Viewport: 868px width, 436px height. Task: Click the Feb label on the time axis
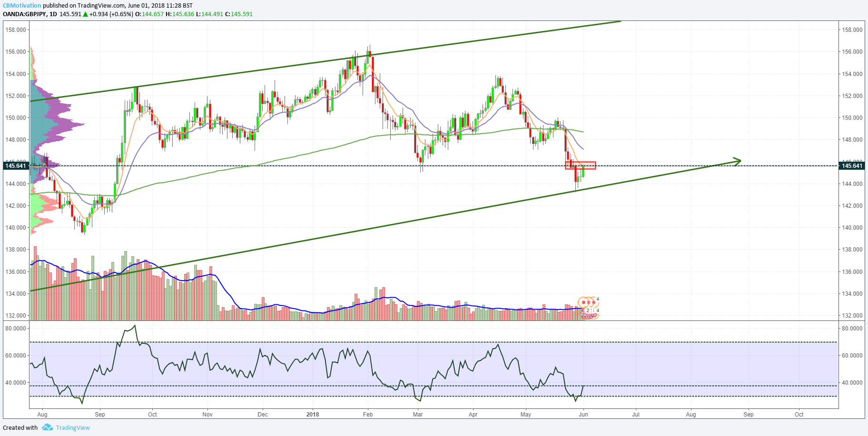click(368, 415)
